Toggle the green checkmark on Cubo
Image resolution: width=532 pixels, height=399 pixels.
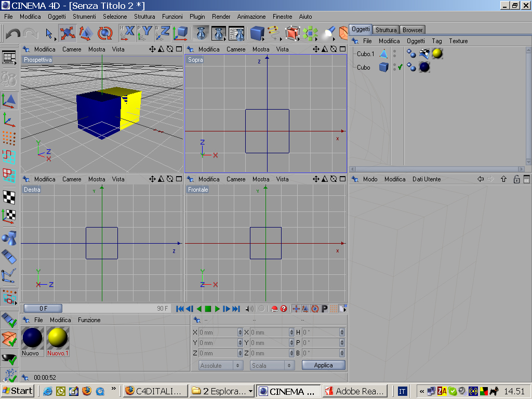[401, 67]
